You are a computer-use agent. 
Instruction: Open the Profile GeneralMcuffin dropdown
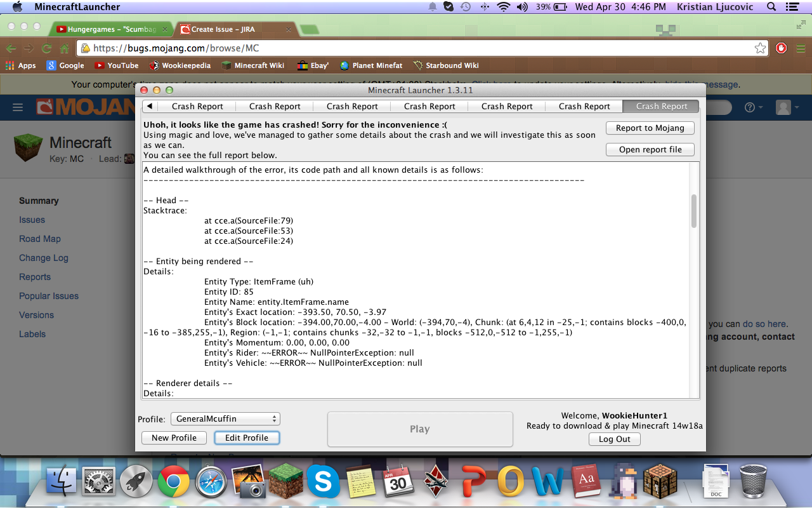click(226, 419)
